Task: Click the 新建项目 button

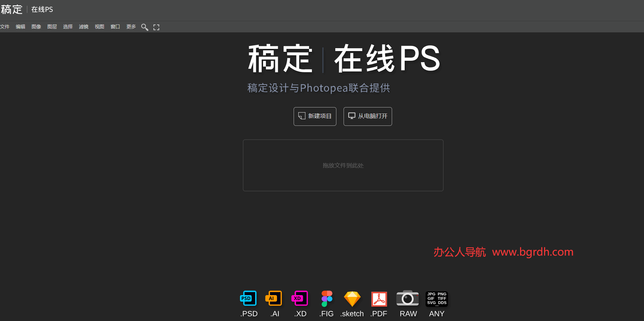Action: click(x=315, y=116)
